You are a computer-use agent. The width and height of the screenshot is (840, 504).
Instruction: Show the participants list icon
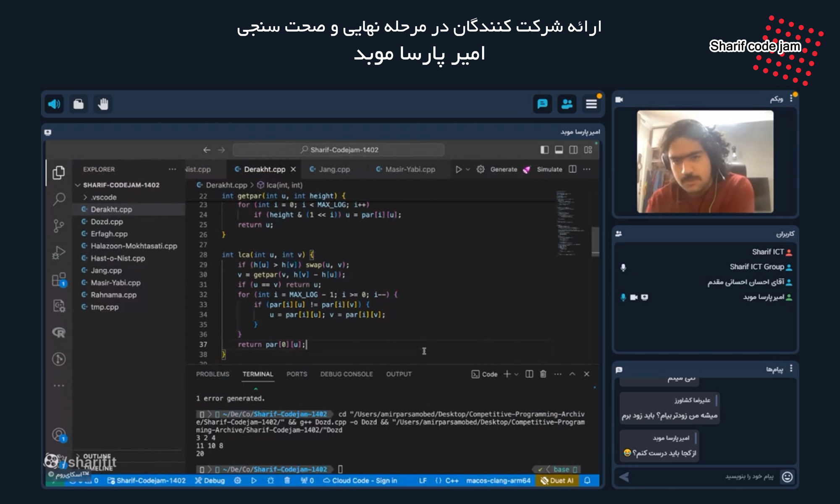click(x=567, y=104)
